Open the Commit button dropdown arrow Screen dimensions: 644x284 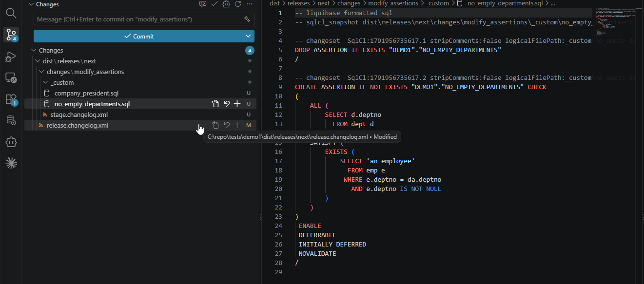[248, 36]
